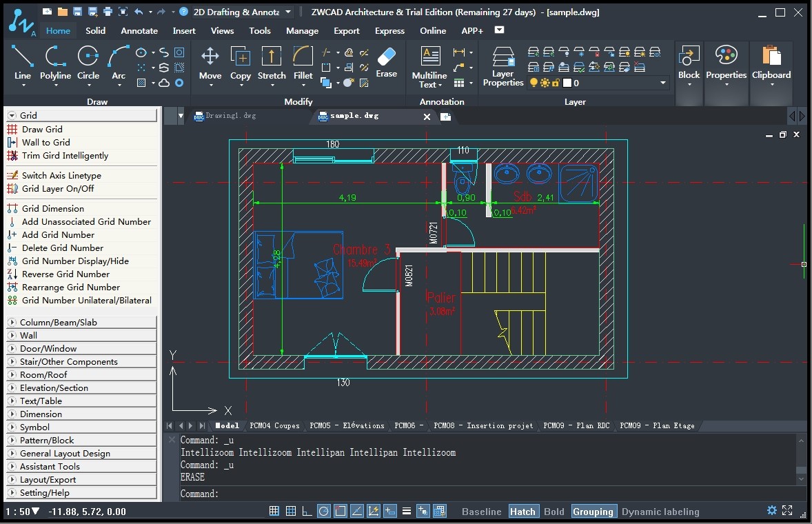
Task: Toggle the Baseline status bar option
Action: point(481,512)
